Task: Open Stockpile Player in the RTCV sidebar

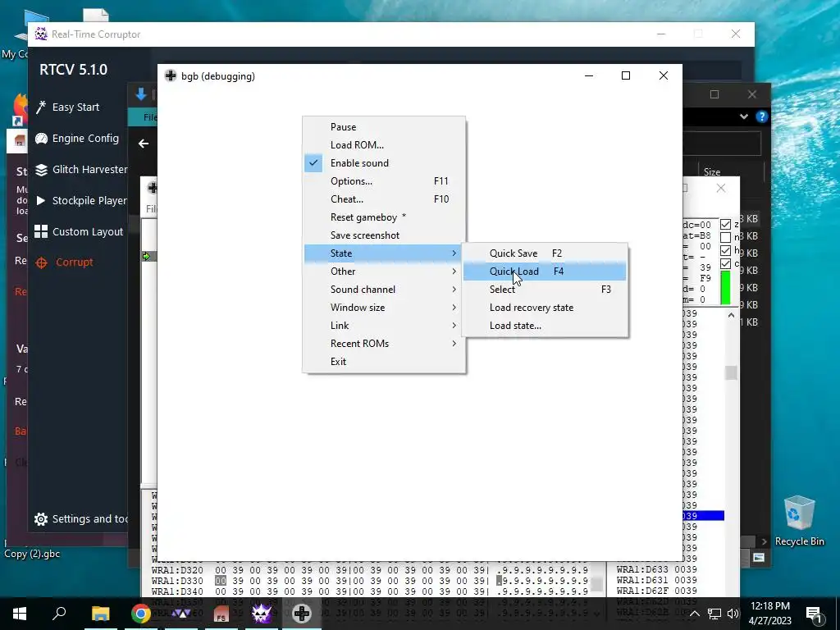Action: 89,200
